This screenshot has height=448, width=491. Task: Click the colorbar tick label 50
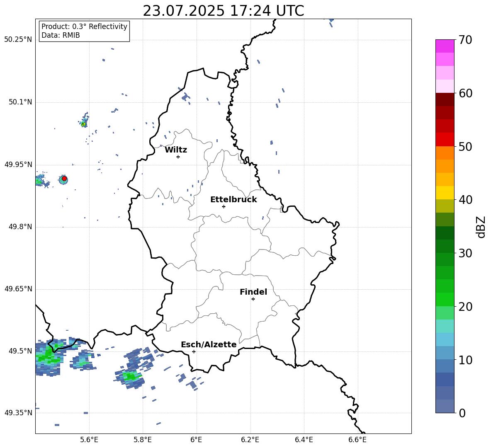pos(465,147)
